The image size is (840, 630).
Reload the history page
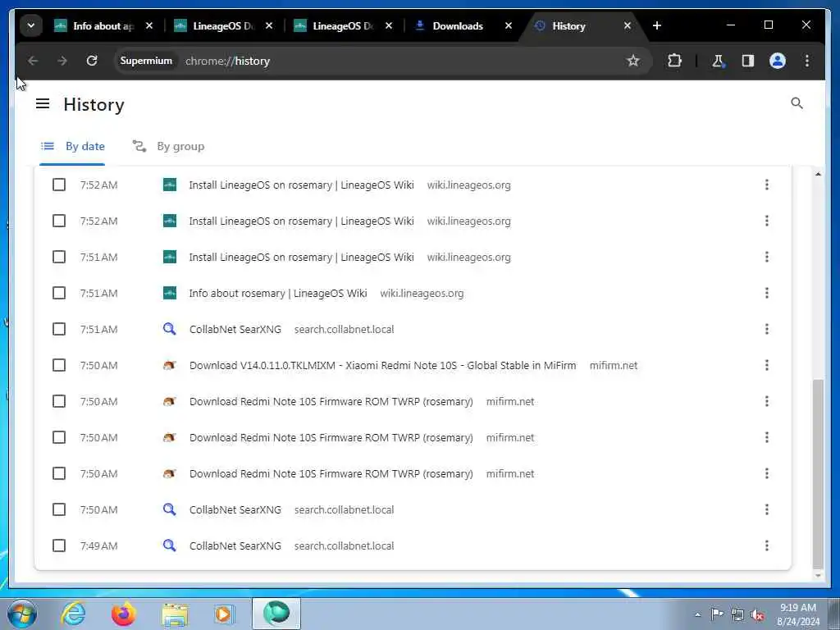pyautogui.click(x=92, y=61)
